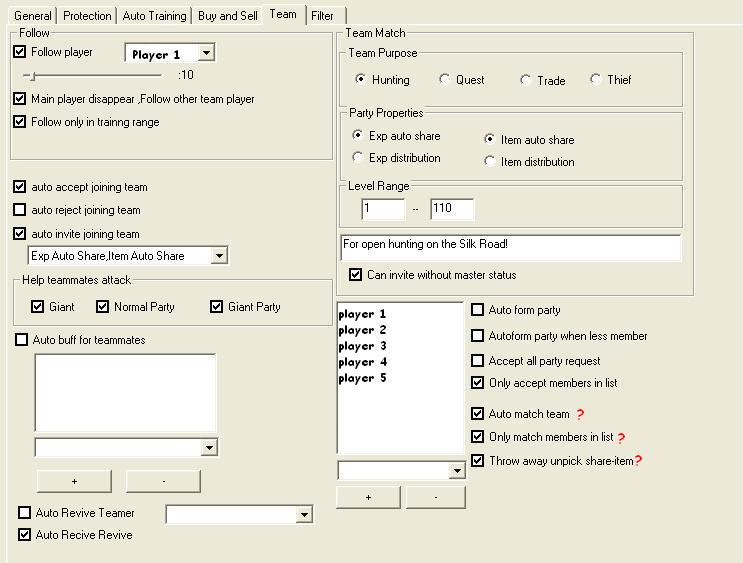Open the dropdown next to Auto Revive Teamer
743x563 pixels.
304,515
